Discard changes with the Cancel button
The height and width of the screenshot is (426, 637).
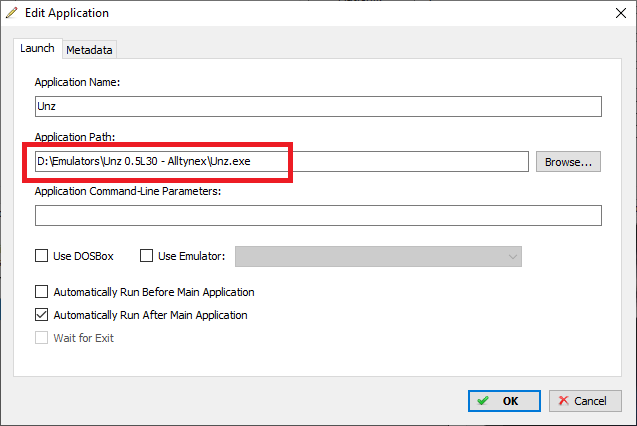click(585, 401)
